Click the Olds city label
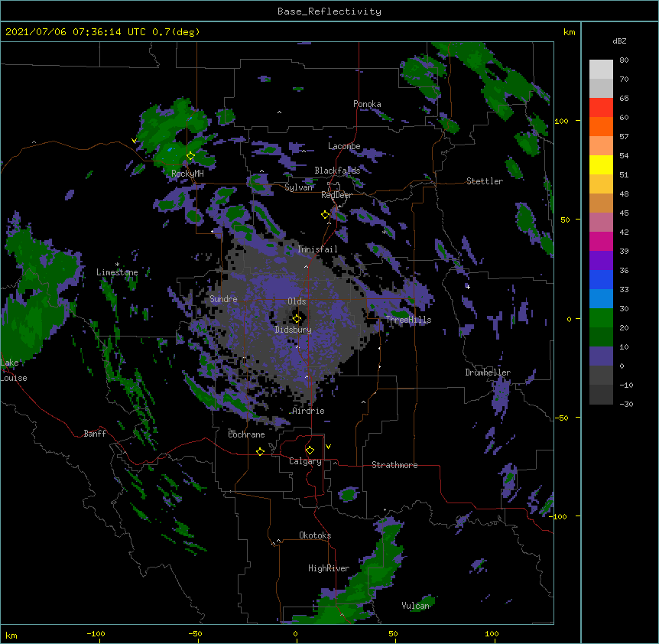The width and height of the screenshot is (659, 644). pyautogui.click(x=297, y=301)
